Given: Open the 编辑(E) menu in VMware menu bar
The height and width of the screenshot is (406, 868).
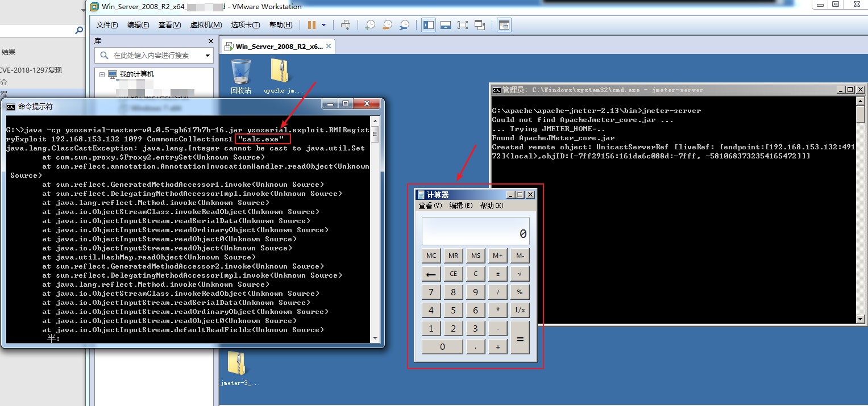Looking at the screenshot, I should click(138, 25).
